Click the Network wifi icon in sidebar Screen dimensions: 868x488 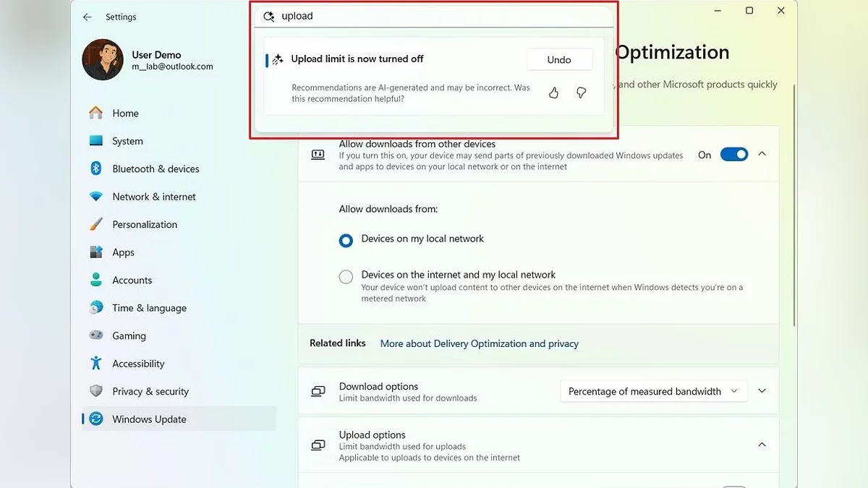pos(95,197)
